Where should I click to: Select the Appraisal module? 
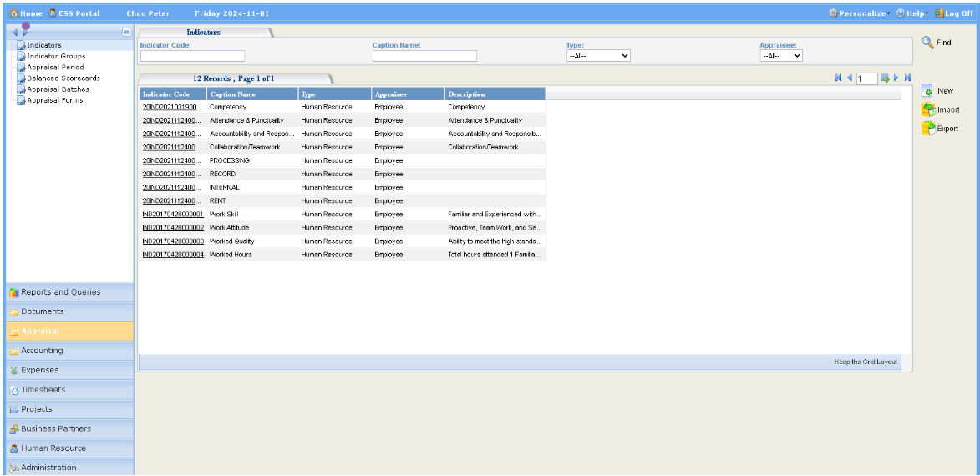pyautogui.click(x=70, y=331)
